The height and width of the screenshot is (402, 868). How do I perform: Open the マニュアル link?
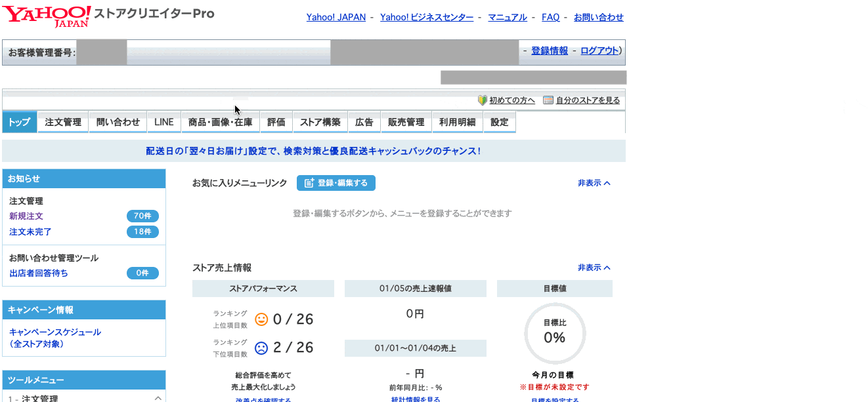tap(508, 18)
